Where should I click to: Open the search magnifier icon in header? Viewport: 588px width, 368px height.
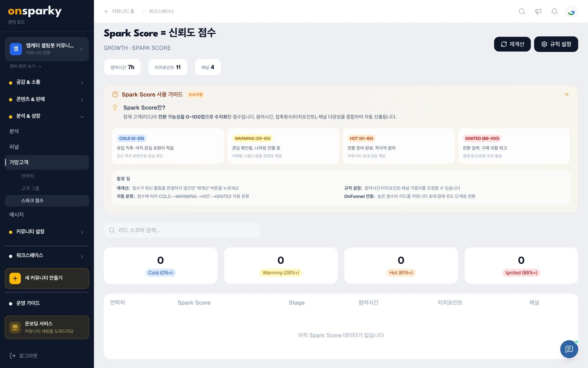point(522,11)
